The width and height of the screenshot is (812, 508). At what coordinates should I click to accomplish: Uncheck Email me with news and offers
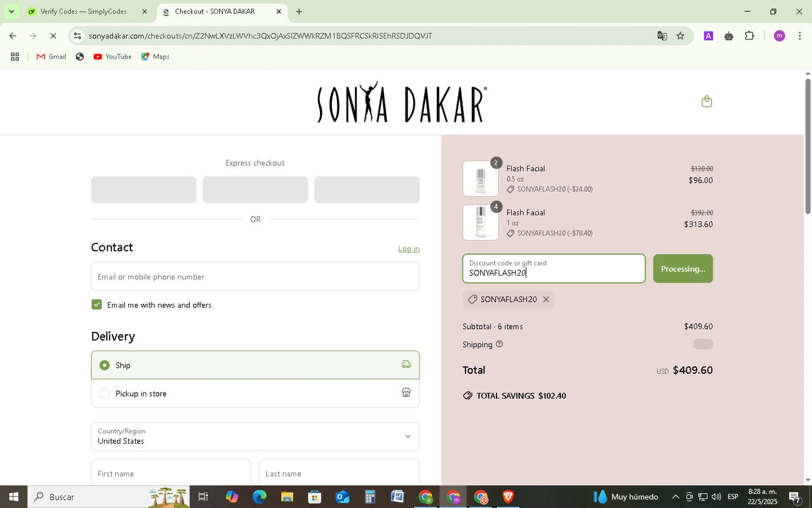pyautogui.click(x=96, y=304)
